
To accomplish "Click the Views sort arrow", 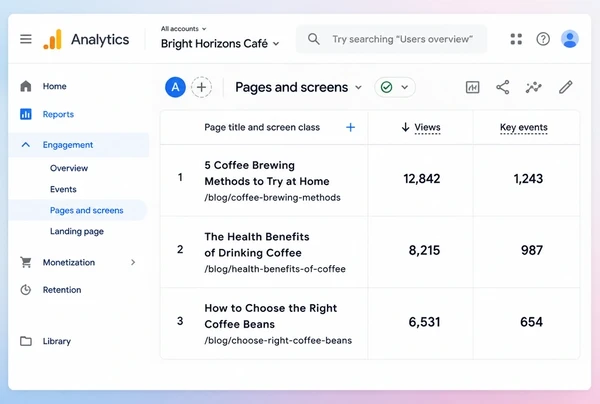I will pyautogui.click(x=405, y=127).
